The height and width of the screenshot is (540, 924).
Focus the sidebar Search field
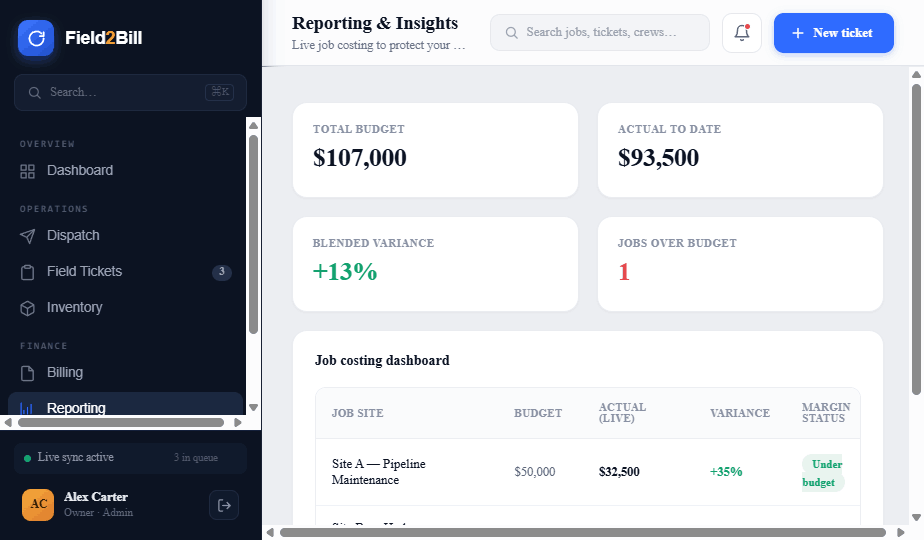click(x=130, y=93)
